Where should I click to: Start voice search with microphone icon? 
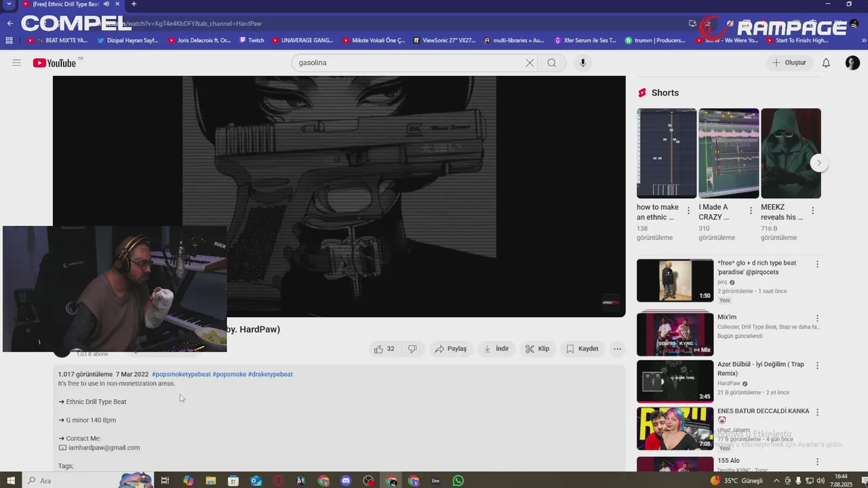[x=583, y=63]
